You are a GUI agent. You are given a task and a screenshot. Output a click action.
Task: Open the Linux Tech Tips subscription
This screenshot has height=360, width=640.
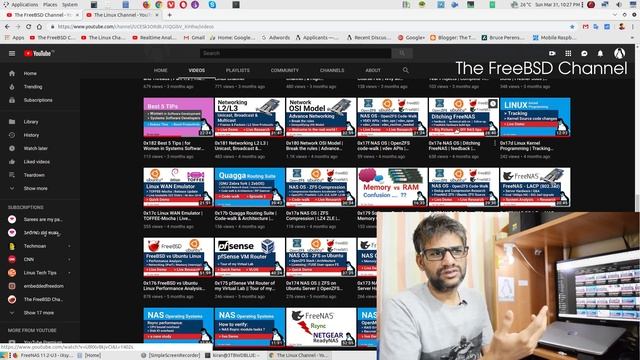[40, 273]
